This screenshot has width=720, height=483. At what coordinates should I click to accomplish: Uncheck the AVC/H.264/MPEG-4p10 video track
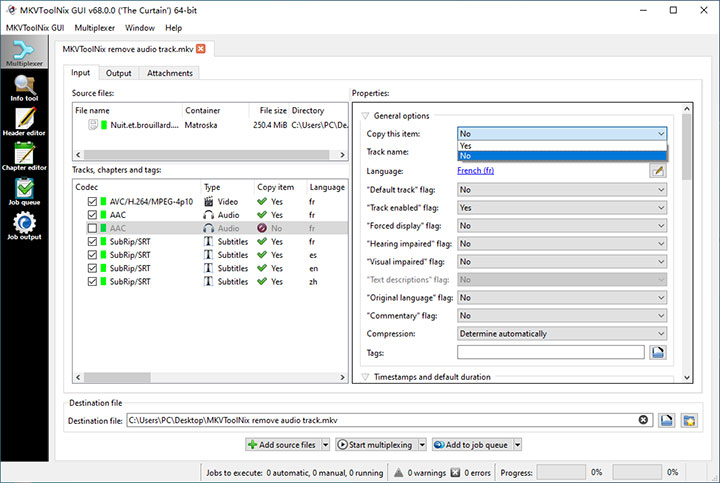93,201
